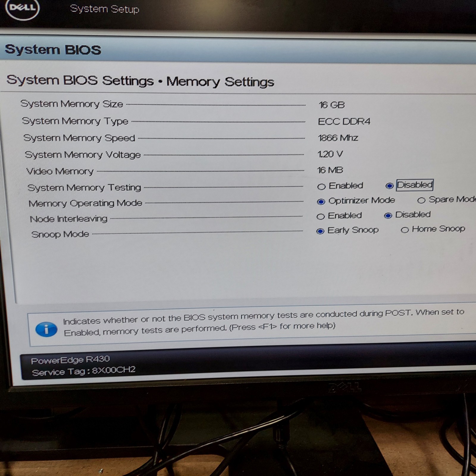Click the System Memory Testing label
The image size is (476, 476).
[x=84, y=187]
